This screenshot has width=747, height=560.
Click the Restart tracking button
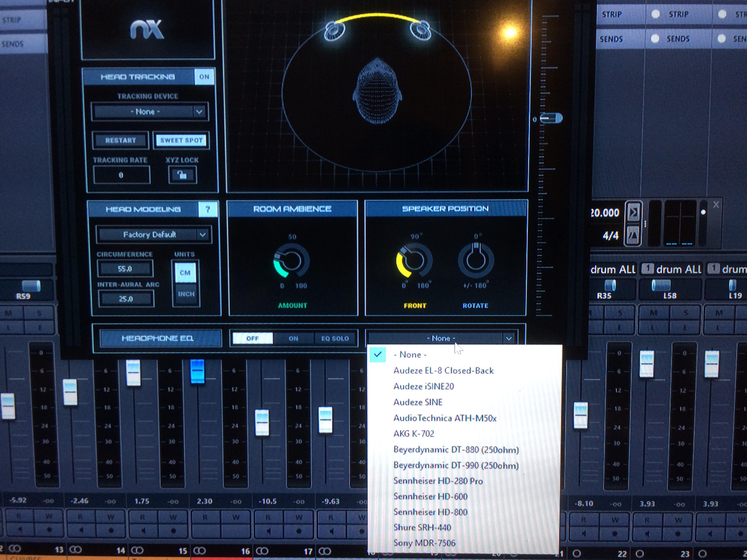click(121, 140)
